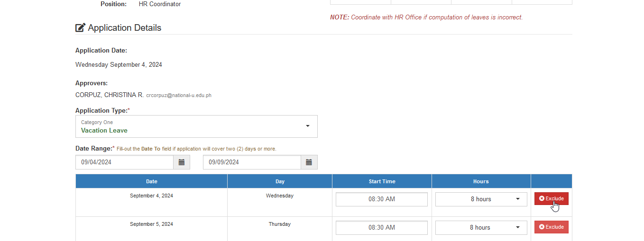The width and height of the screenshot is (644, 241).
Task: Click the Hours column header
Action: pyautogui.click(x=481, y=181)
